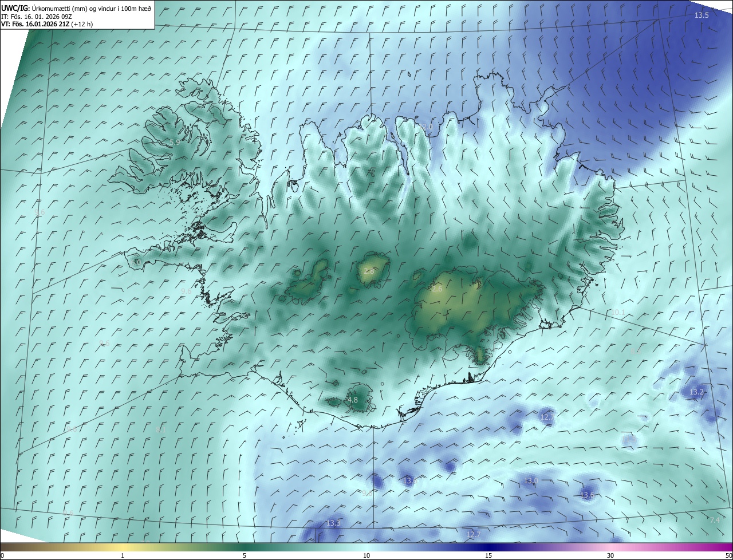Viewport: 733px width, 560px height.
Task: Click the 30 tick on the color scale
Action: pyautogui.click(x=610, y=556)
